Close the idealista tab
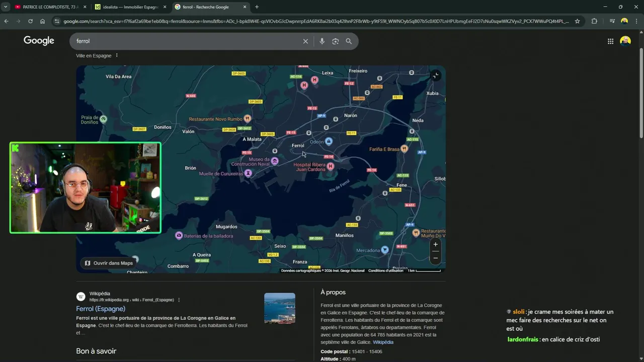Viewport: 644px width, 362px height. (x=165, y=7)
